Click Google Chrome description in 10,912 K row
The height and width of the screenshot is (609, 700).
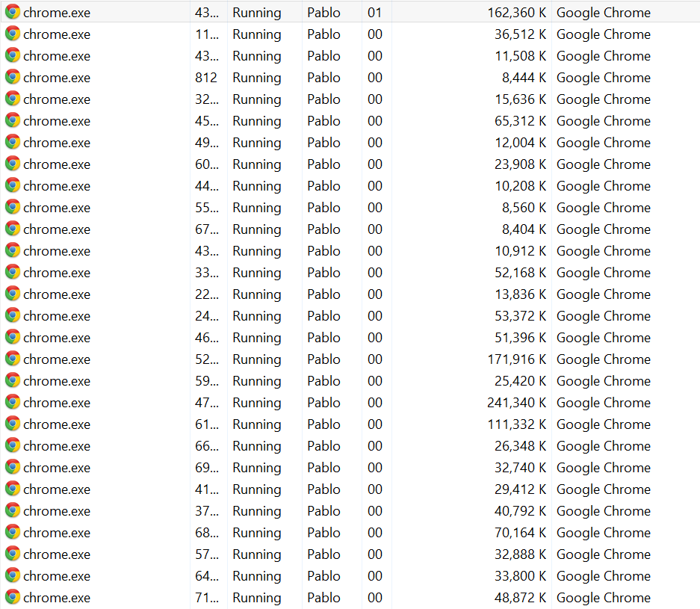(604, 251)
